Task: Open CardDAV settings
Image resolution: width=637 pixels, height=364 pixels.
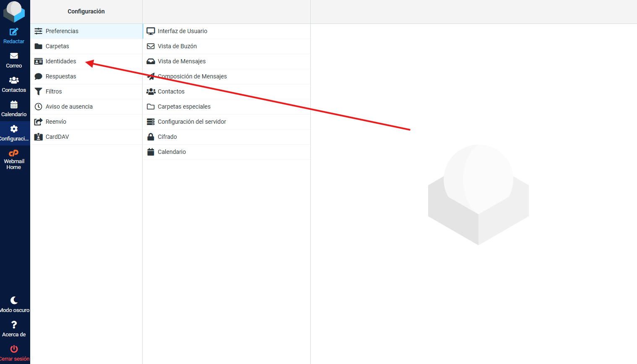Action: (x=57, y=137)
